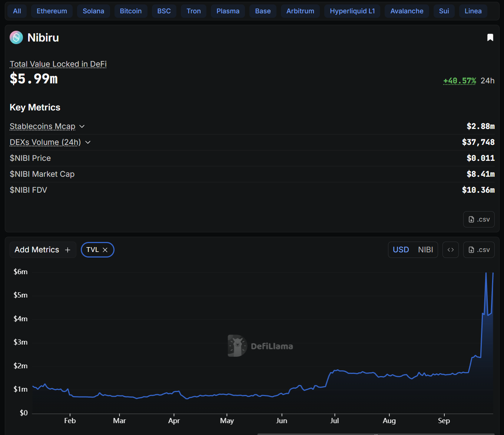Screen dimensions: 504x435
Task: Click the plus icon beside Add Metrics
Action: click(67, 250)
